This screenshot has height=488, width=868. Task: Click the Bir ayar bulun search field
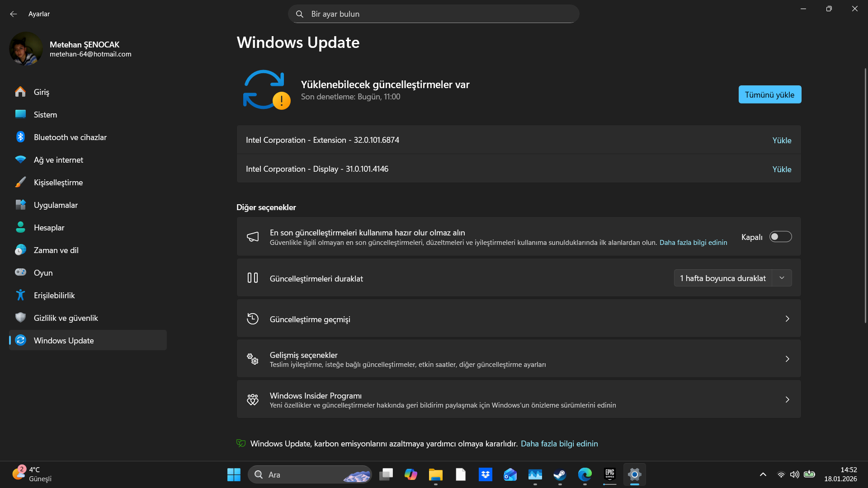[434, 14]
